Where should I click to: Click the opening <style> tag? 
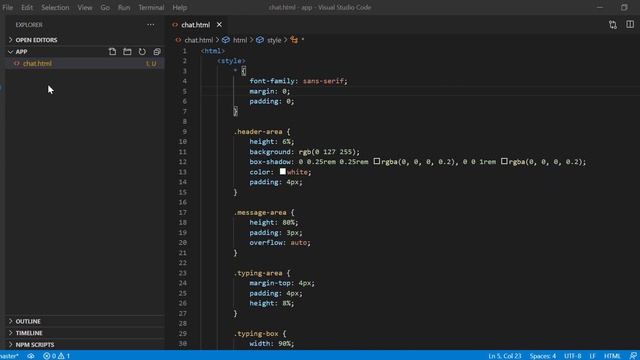click(x=231, y=61)
